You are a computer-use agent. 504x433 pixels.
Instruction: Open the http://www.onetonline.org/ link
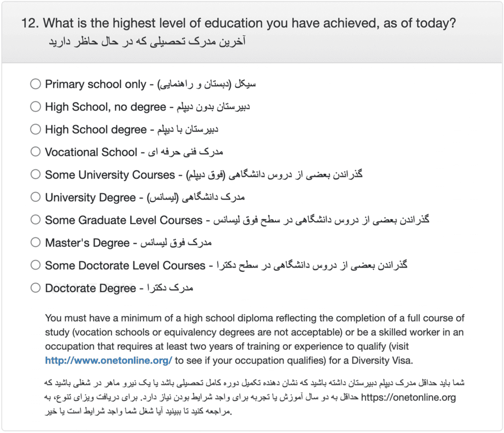109,360
